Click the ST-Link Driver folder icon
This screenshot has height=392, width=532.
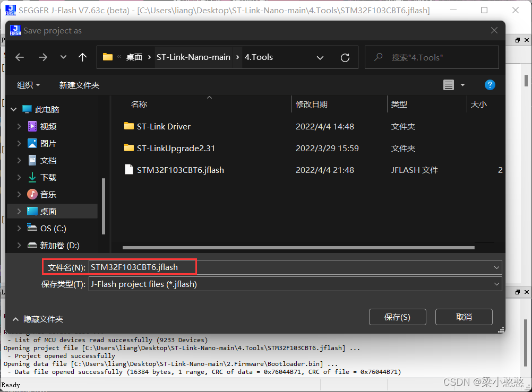tap(129, 126)
